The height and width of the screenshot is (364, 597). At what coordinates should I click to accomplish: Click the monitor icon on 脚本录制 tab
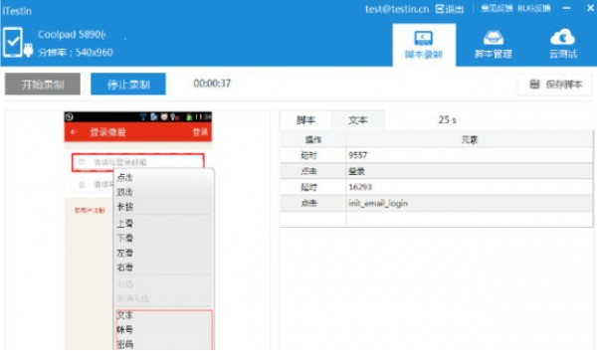coord(424,38)
